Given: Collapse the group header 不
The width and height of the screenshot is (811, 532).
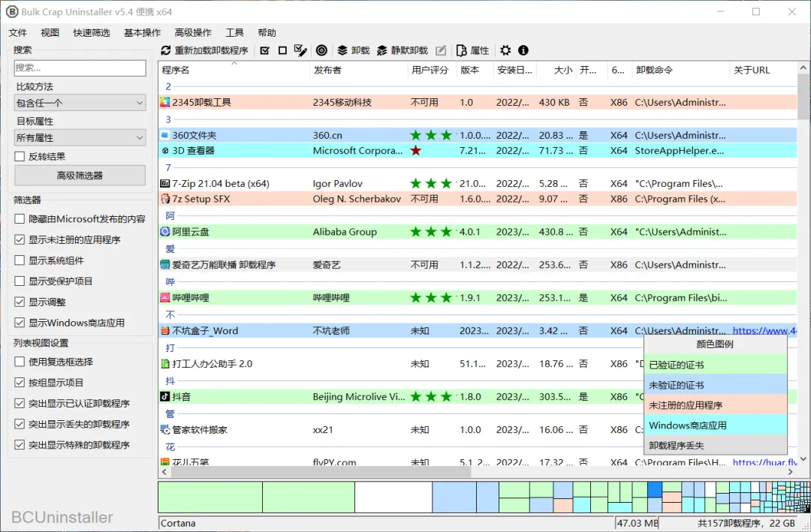Looking at the screenshot, I should (170, 315).
